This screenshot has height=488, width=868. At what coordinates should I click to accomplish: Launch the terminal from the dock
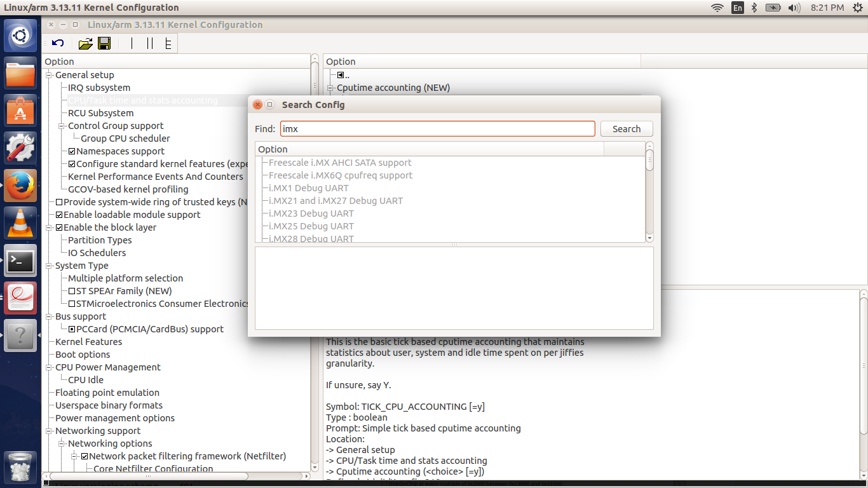[20, 261]
